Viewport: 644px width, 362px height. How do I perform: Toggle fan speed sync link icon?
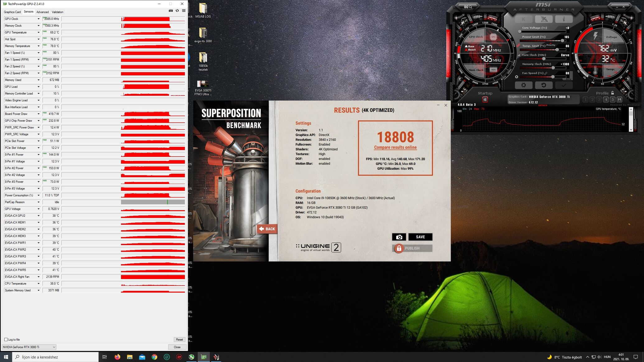pos(546,73)
